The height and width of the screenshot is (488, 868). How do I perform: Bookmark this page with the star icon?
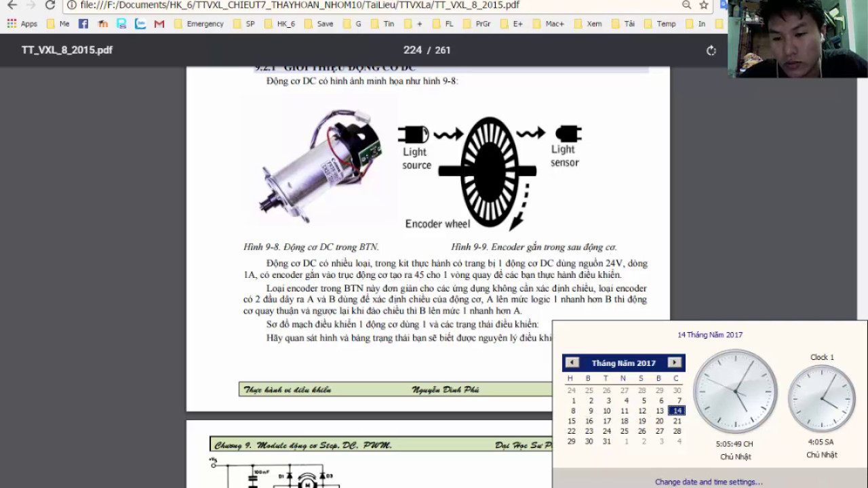coord(704,5)
